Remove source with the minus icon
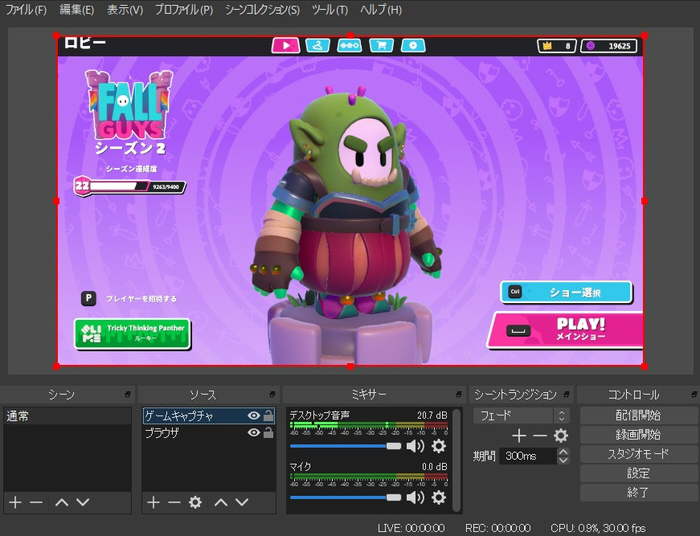The height and width of the screenshot is (536, 700). (x=174, y=503)
